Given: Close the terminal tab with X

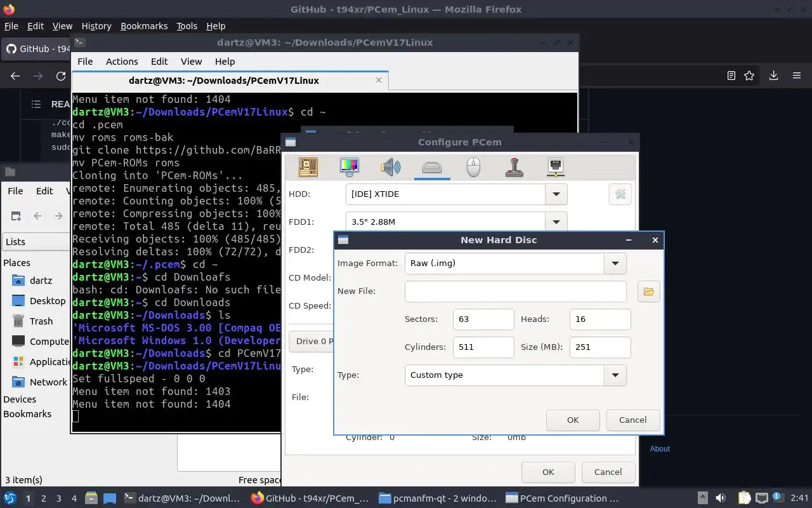Looking at the screenshot, I should pos(379,81).
